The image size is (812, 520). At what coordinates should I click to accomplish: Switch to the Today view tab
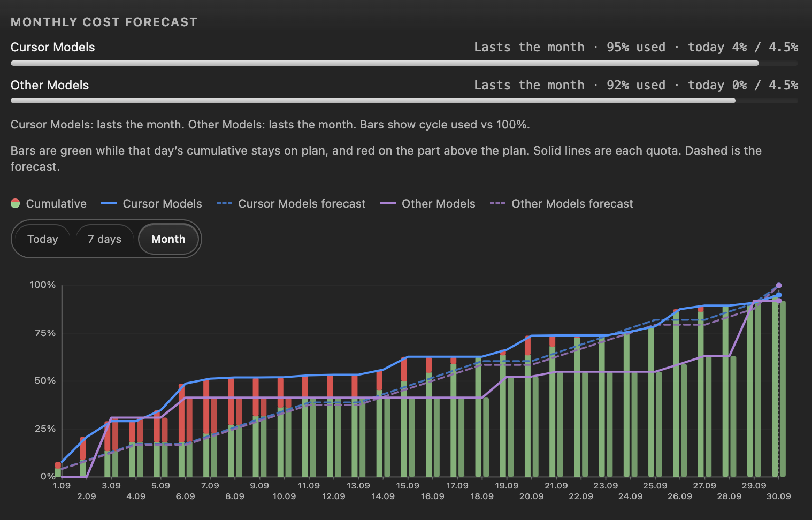click(x=43, y=239)
